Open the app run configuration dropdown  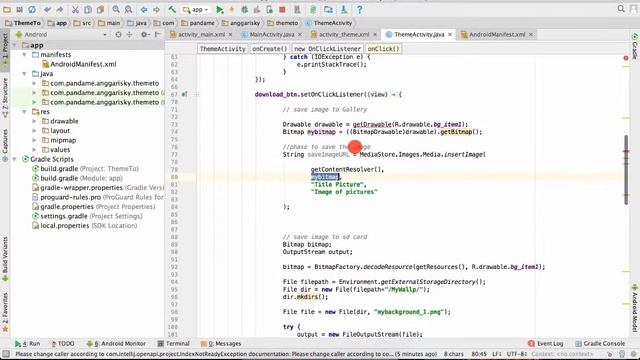pos(196,9)
